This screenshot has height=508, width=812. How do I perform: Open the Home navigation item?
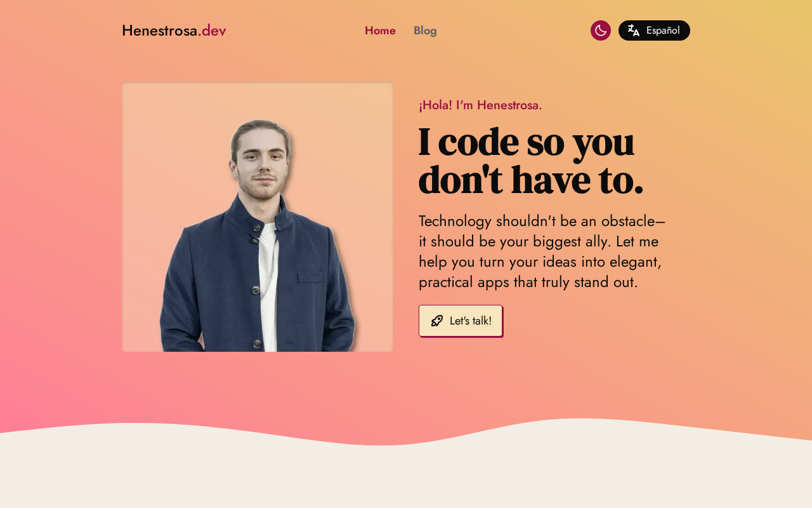380,30
